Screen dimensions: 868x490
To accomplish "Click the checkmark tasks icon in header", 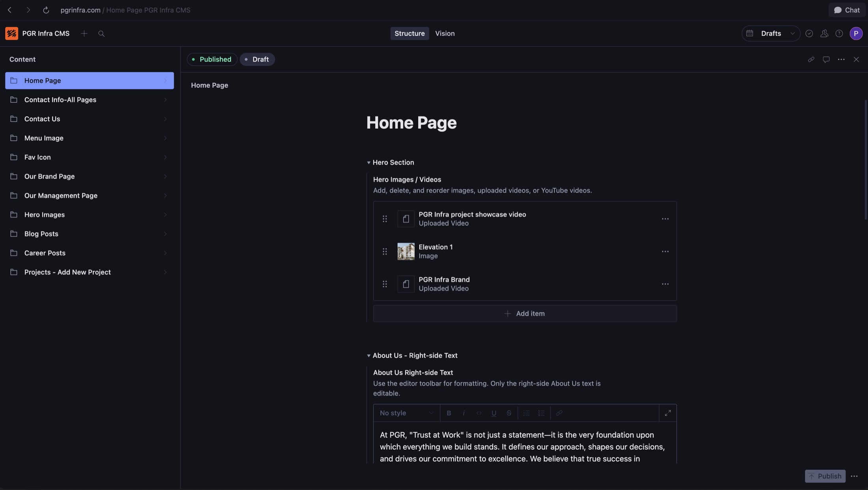I will click(809, 34).
